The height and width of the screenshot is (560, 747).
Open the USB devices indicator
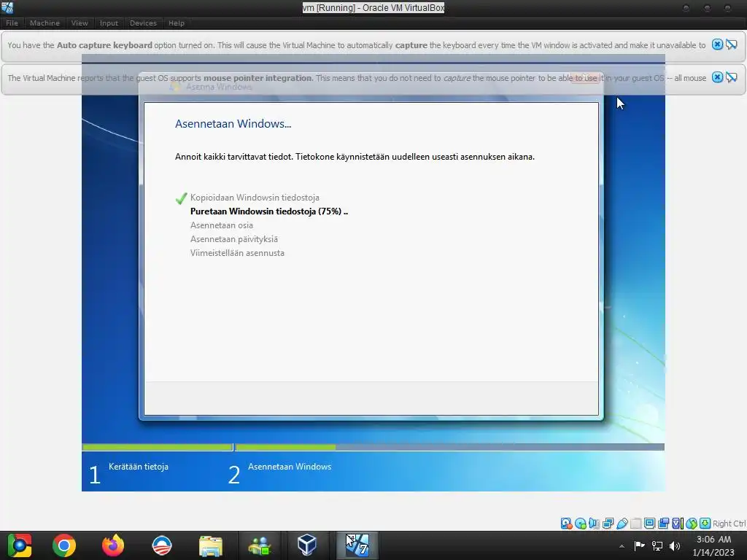pos(622,524)
